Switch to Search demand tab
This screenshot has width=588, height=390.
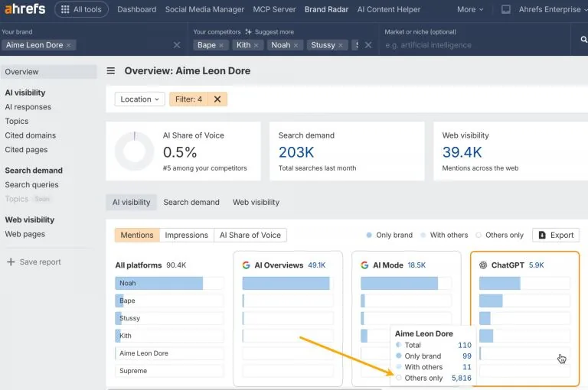tap(191, 203)
